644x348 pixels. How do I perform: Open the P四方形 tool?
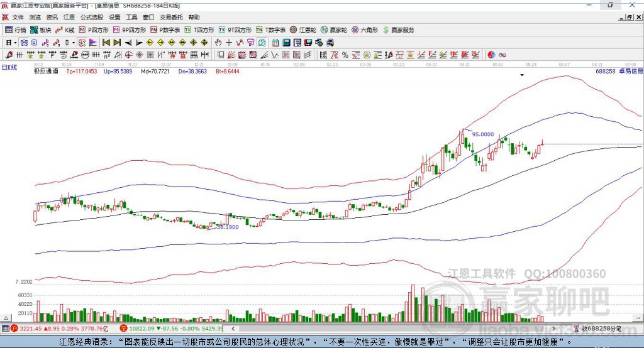94,30
